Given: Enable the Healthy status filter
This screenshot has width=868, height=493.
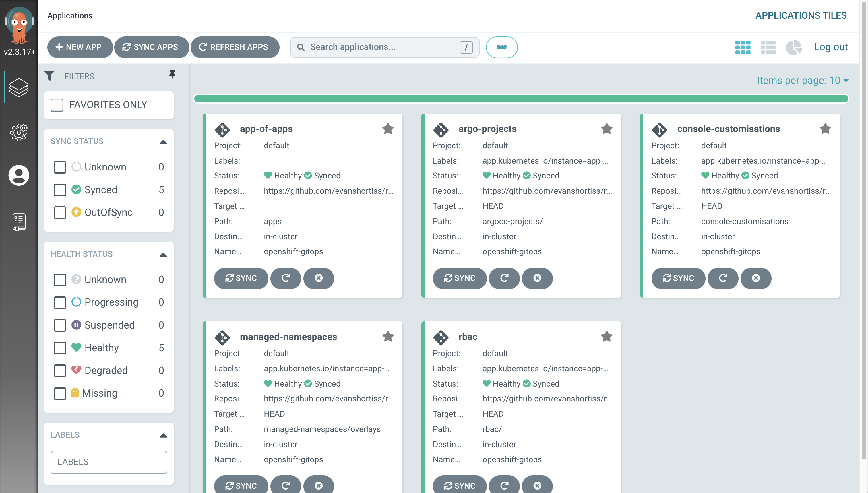Looking at the screenshot, I should tap(60, 347).
